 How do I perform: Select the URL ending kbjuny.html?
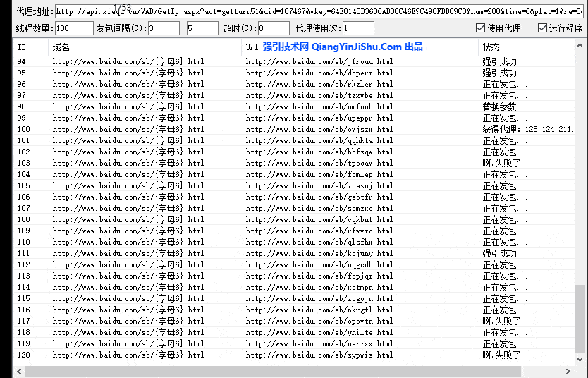tap(319, 253)
